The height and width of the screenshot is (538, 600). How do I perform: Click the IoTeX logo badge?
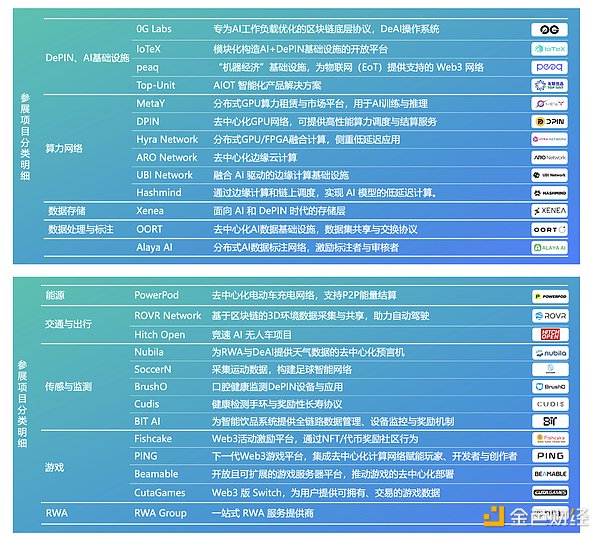click(x=549, y=49)
